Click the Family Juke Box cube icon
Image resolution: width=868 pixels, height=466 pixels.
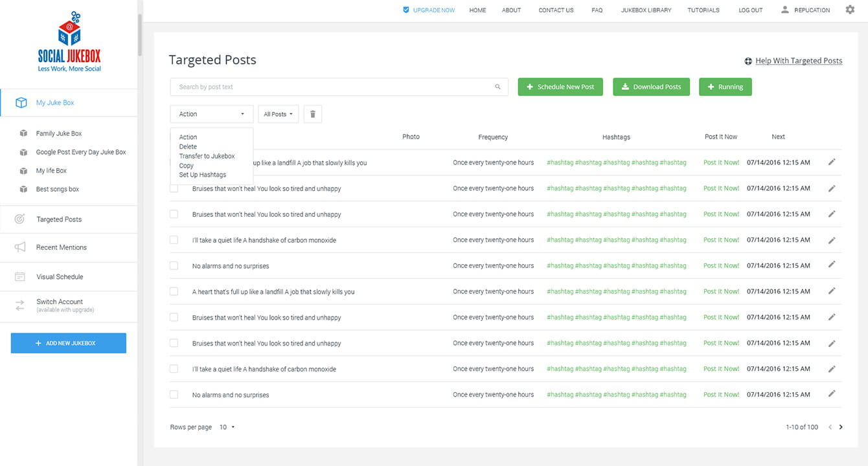[x=23, y=133]
